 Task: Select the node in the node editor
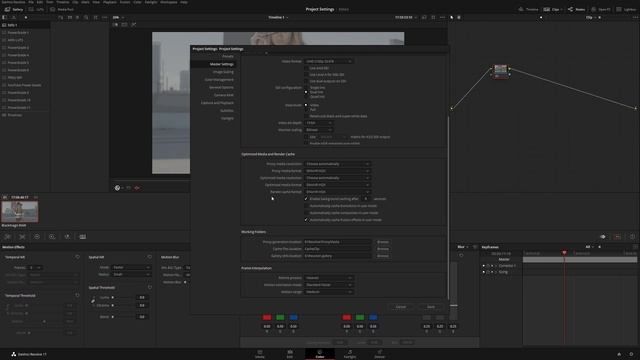click(x=501, y=71)
